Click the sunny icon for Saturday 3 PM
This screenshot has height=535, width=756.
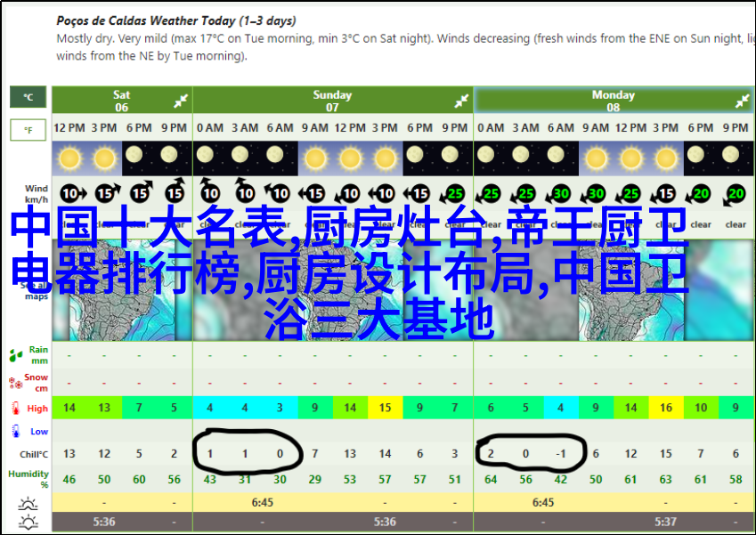point(104,158)
